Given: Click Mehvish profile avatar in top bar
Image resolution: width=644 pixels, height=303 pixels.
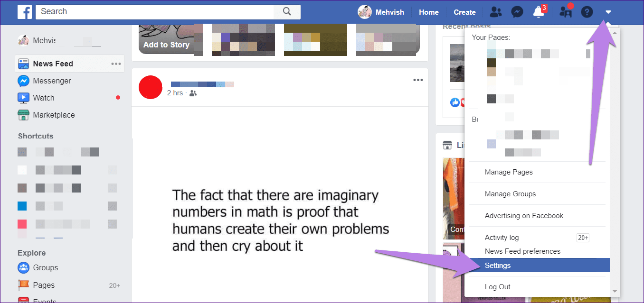Looking at the screenshot, I should coord(365,12).
